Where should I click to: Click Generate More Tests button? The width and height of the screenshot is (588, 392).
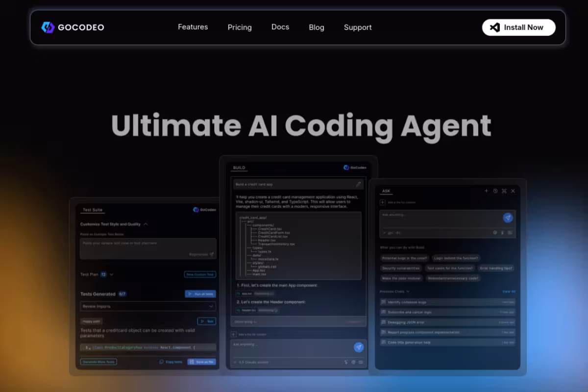tap(98, 362)
